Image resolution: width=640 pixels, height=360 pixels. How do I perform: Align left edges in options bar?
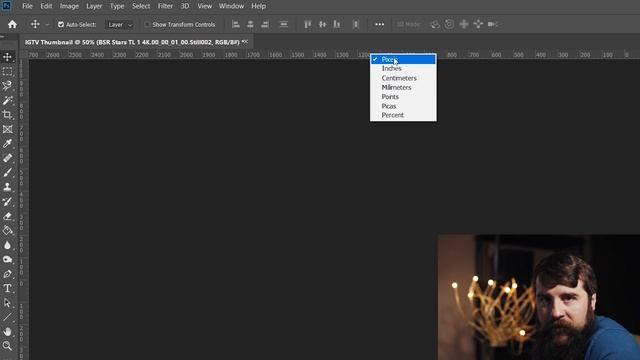[x=236, y=24]
